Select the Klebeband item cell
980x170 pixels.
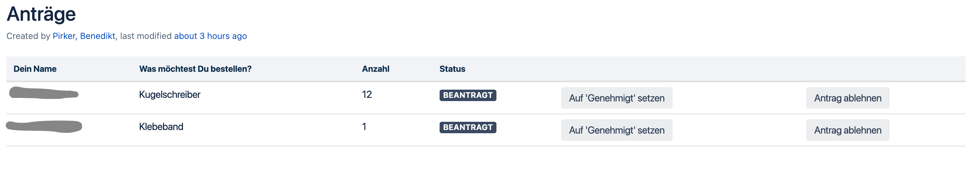[x=161, y=127]
